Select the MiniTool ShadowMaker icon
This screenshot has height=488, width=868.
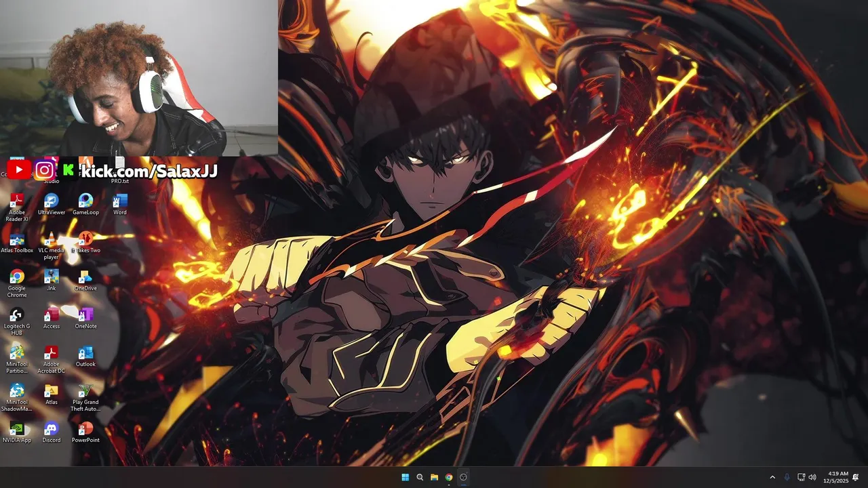[x=17, y=397]
